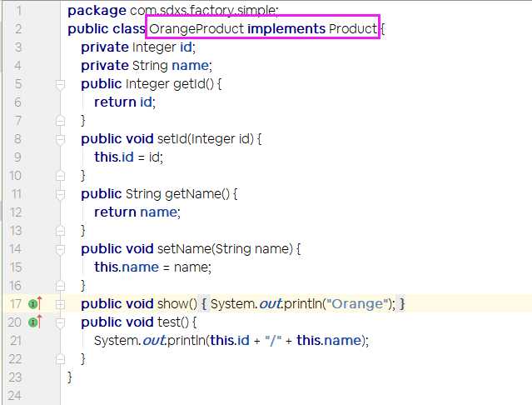
Task: Click line number 1 in the gutter
Action: 18,11
